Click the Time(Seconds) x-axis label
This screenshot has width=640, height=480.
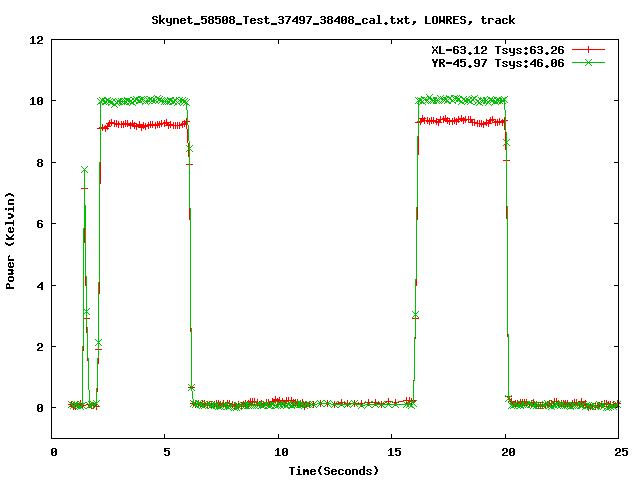click(333, 471)
